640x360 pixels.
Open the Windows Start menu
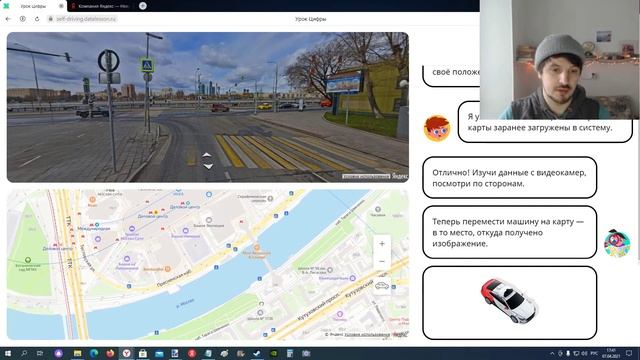7,353
